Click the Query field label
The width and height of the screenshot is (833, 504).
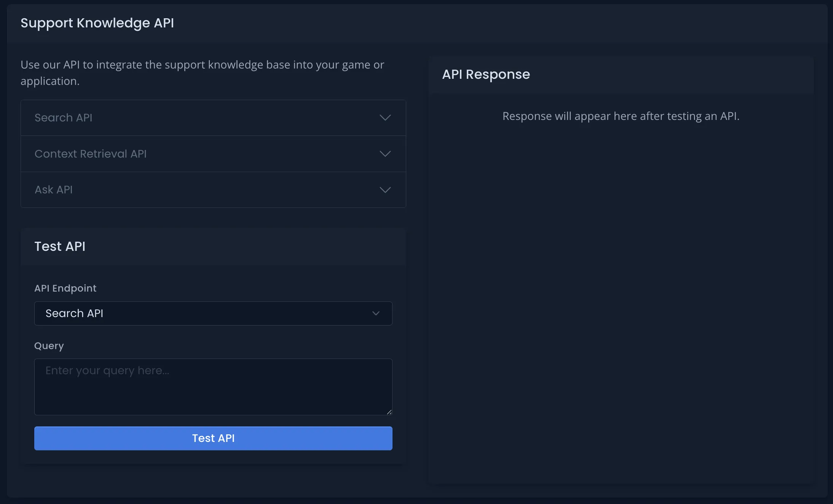[49, 346]
